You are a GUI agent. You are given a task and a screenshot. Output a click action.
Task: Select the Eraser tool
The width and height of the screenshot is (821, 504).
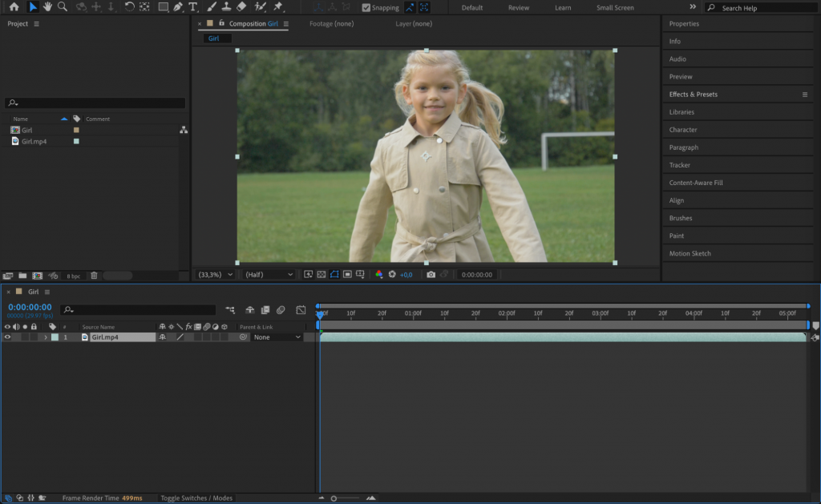pyautogui.click(x=241, y=7)
